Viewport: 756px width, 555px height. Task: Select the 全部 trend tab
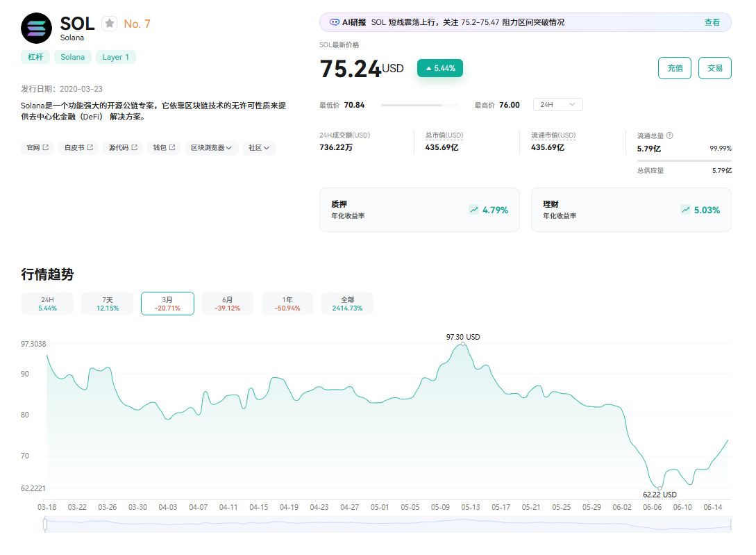347,304
